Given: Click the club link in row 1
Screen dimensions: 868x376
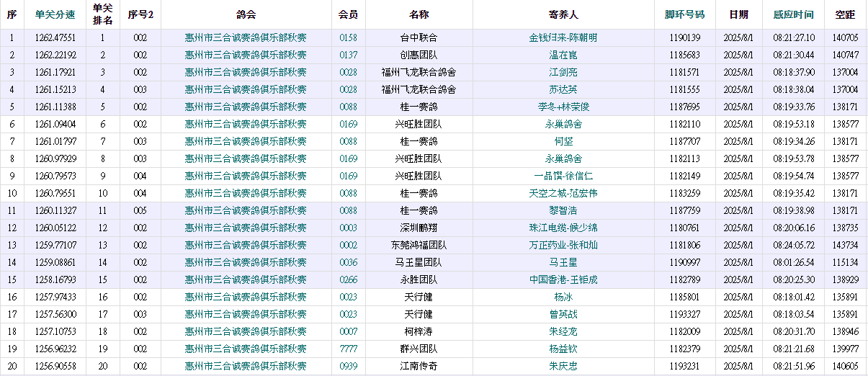Looking at the screenshot, I should click(246, 37).
